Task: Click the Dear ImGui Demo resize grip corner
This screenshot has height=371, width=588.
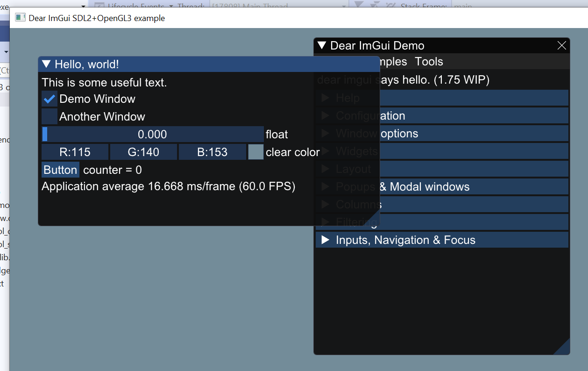Action: [x=563, y=348]
